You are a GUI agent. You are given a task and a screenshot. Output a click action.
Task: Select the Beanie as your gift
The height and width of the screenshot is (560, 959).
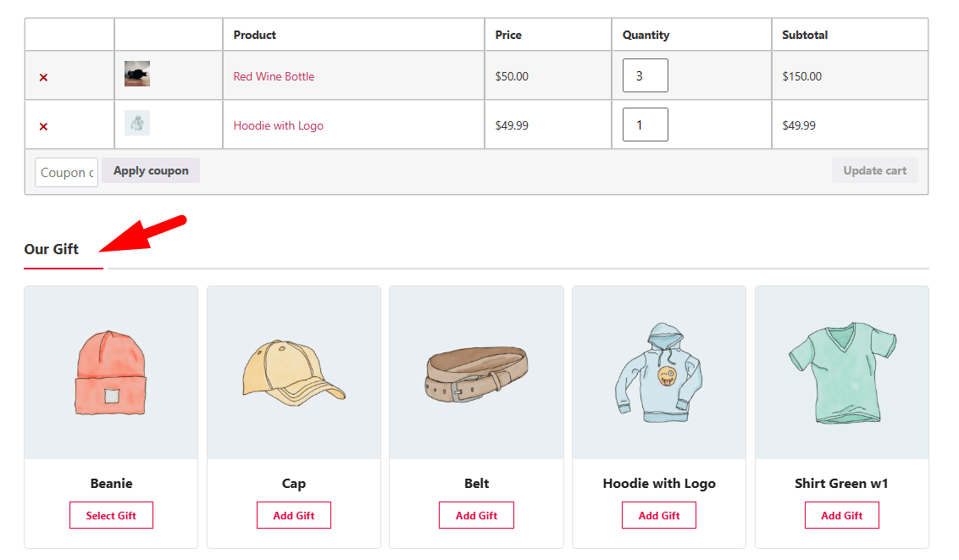click(x=111, y=514)
